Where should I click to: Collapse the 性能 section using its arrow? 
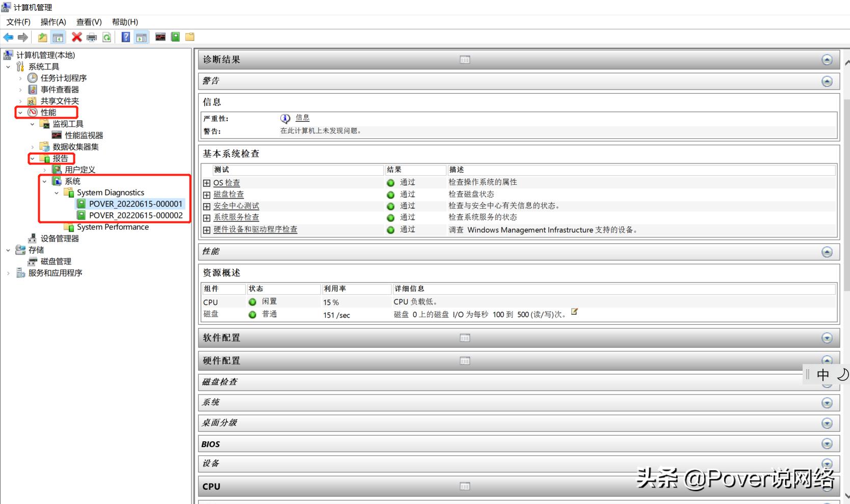point(827,251)
